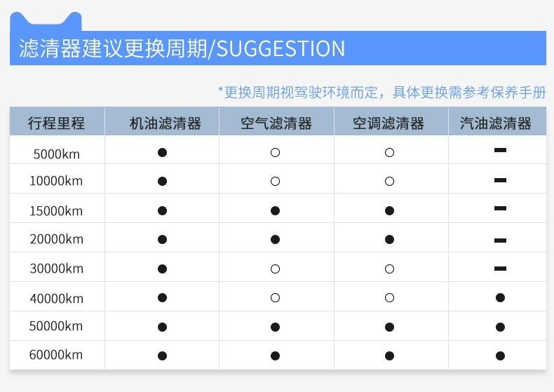Click filled dot for 汽油滤清器 at 50000km

coord(500,327)
